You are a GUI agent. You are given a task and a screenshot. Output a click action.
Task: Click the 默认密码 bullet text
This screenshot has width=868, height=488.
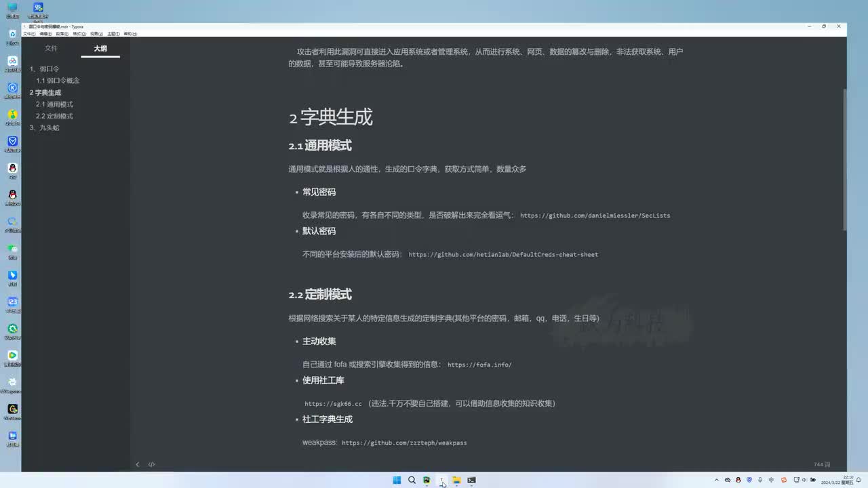[x=319, y=231]
